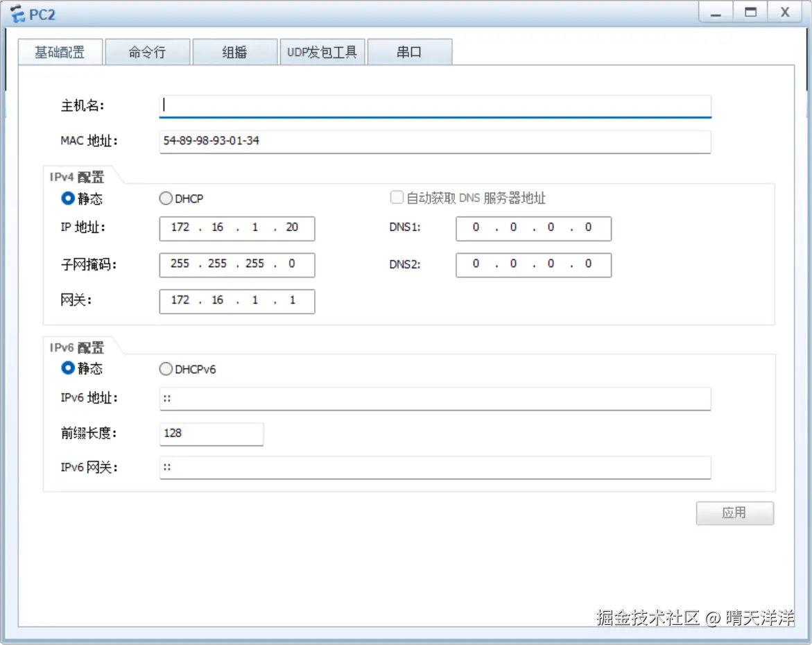Screen dimensions: 812x645
Task: Switch to the UDP发包工具 tab
Action: tap(322, 52)
